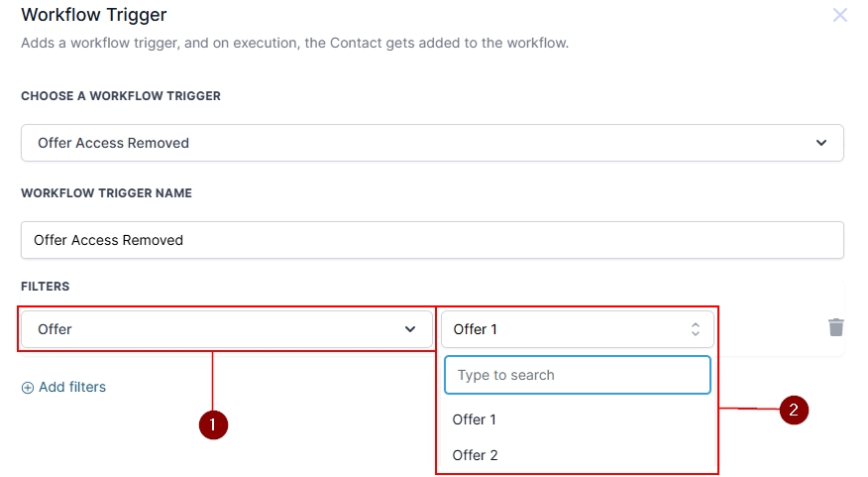
Task: Click the Choose a Workflow Trigger label
Action: (x=121, y=96)
